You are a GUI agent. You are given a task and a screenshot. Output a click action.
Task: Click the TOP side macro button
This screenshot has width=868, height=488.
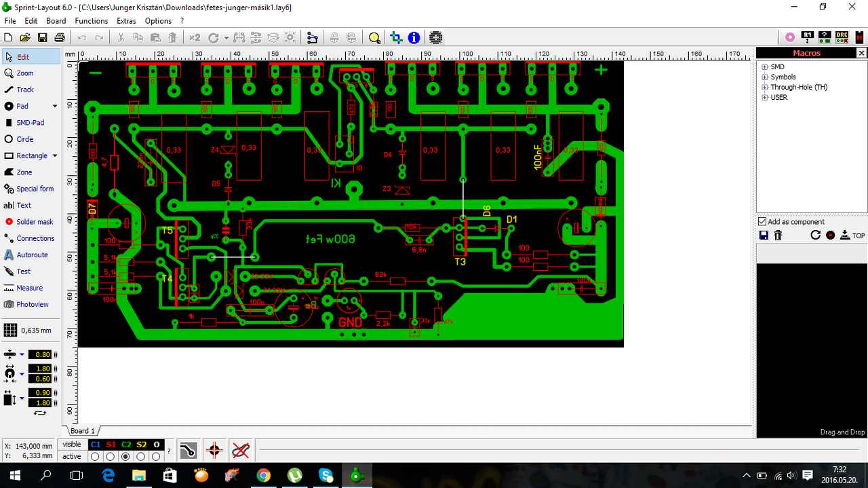[x=853, y=236]
